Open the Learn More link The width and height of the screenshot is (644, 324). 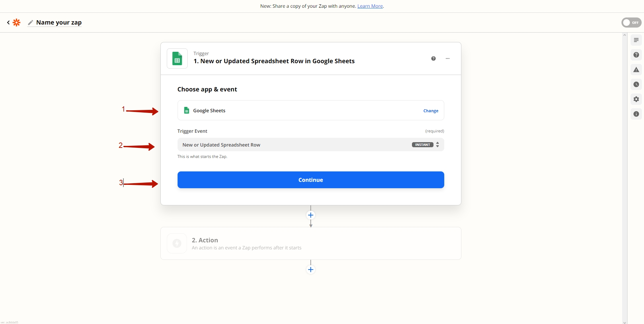[370, 6]
